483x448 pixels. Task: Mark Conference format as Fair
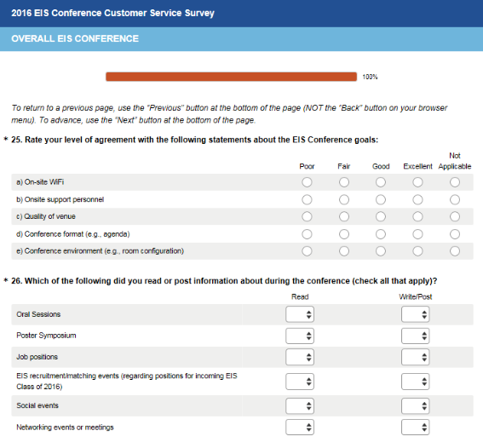[x=344, y=234]
